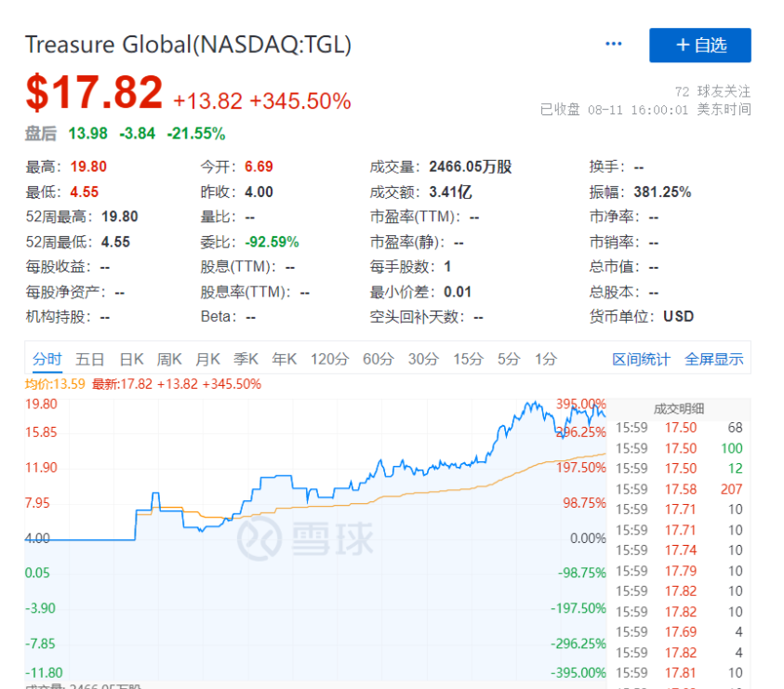Click the 最低 value 4.55
This screenshot has height=689, width=784.
click(x=84, y=192)
